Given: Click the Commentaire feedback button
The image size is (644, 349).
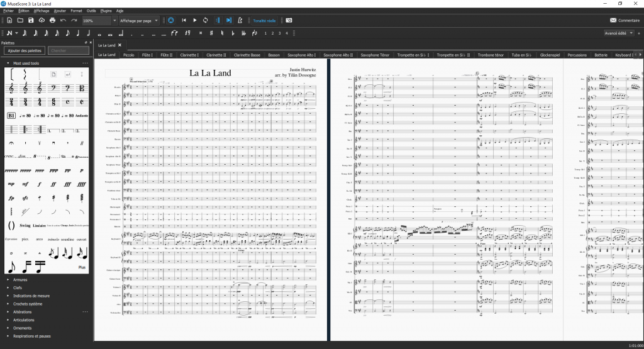Looking at the screenshot, I should tap(625, 20).
